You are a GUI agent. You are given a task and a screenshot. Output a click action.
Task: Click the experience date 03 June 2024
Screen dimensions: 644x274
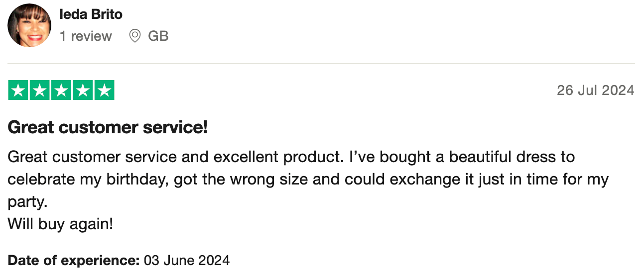click(187, 260)
